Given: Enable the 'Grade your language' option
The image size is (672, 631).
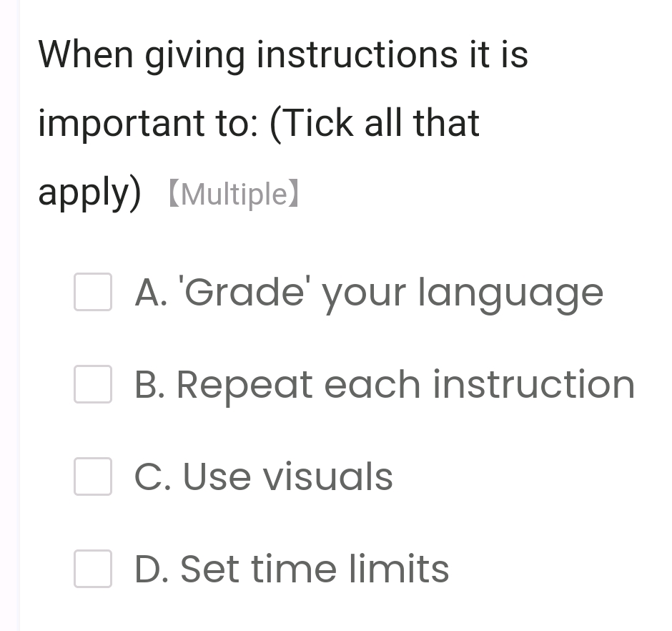Looking at the screenshot, I should tap(92, 293).
